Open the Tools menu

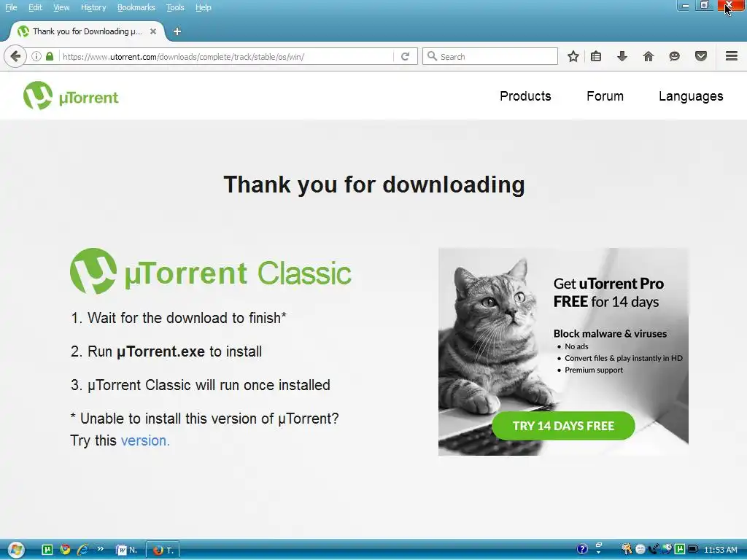click(x=175, y=7)
